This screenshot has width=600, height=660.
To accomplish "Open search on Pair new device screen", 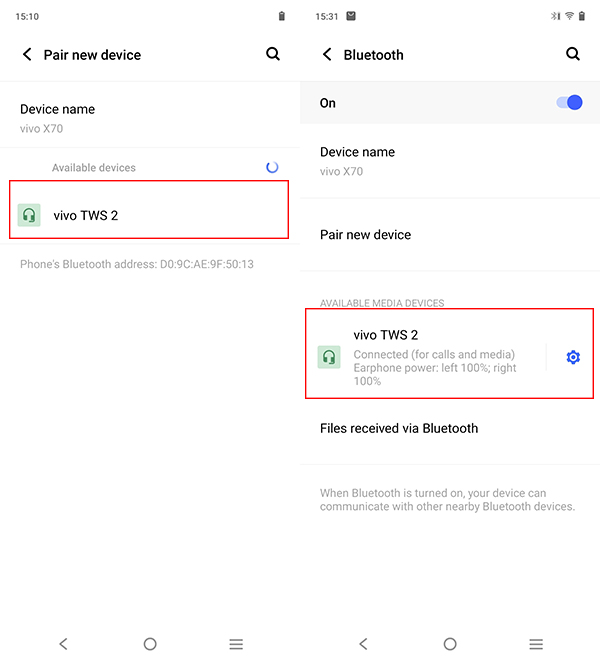I will (x=273, y=54).
